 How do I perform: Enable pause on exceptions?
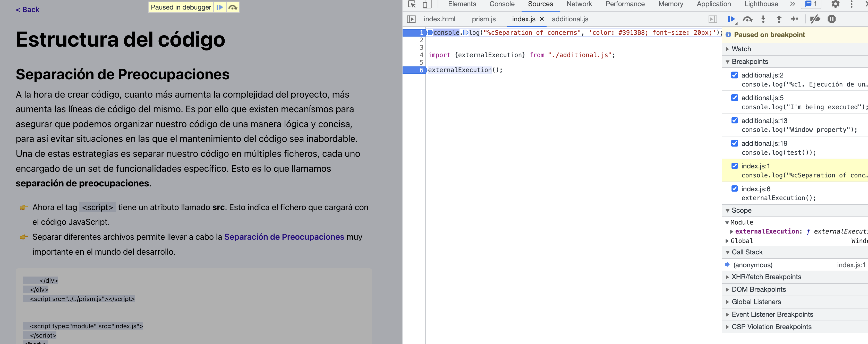pos(832,19)
